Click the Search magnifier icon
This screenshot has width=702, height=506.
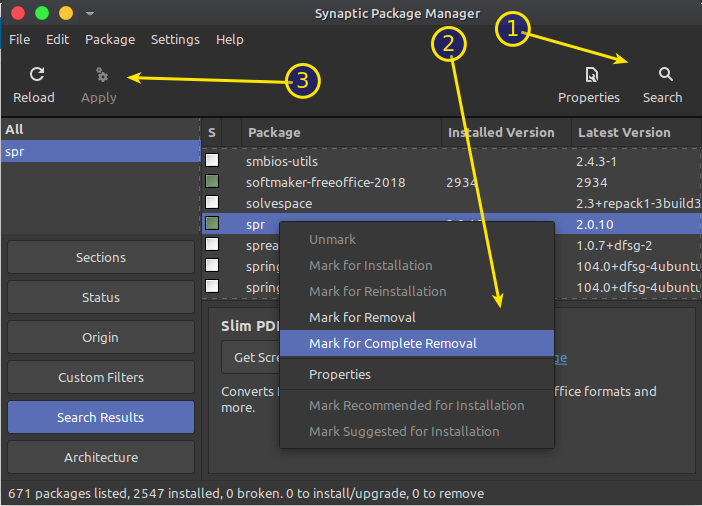pos(665,74)
